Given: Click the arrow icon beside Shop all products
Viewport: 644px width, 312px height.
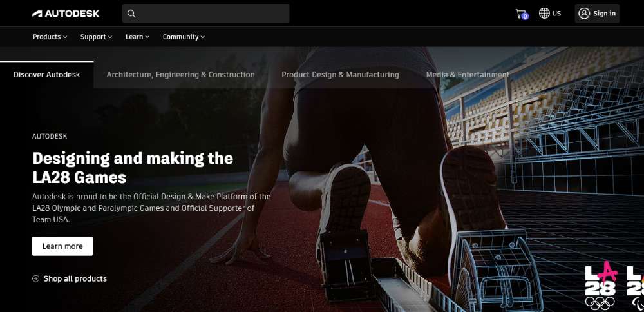Looking at the screenshot, I should point(35,278).
